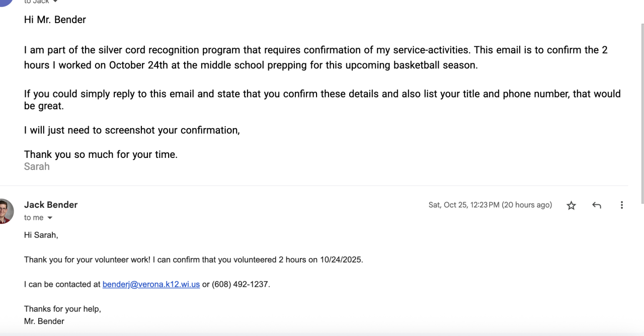Click the "Thank you so much for your time." line
This screenshot has height=336, width=644.
pos(101,154)
